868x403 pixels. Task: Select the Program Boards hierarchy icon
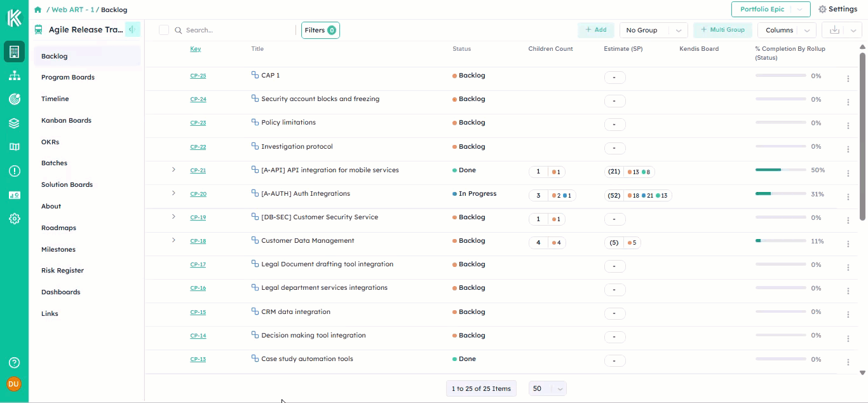[x=14, y=75]
